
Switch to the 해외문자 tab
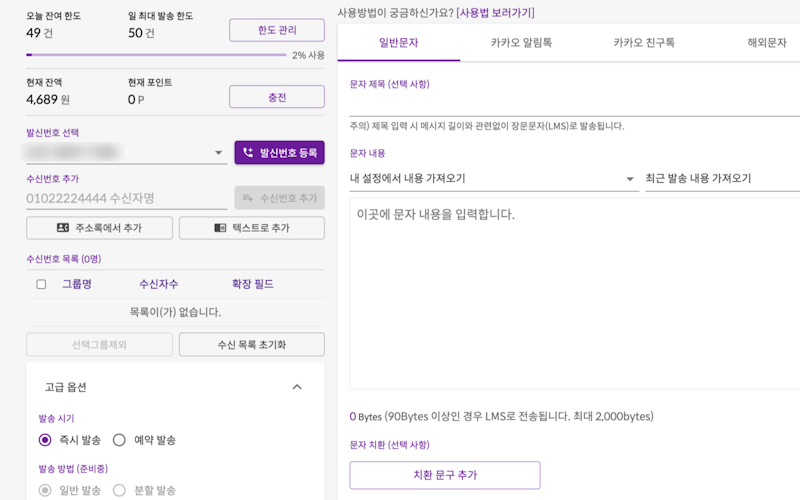click(x=766, y=43)
